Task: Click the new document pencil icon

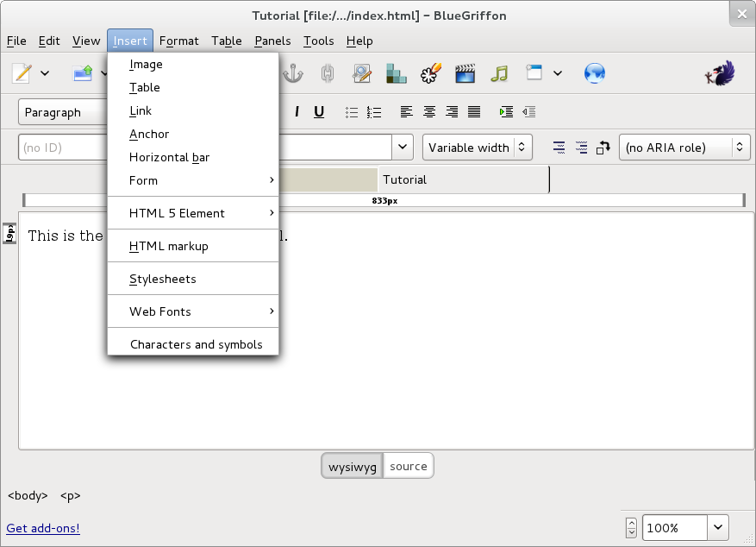Action: tap(22, 73)
